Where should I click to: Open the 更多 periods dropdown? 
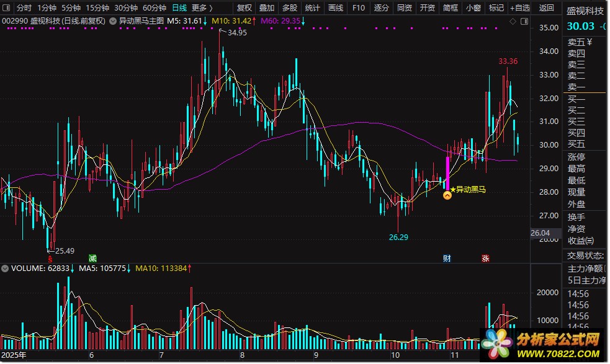coord(201,8)
